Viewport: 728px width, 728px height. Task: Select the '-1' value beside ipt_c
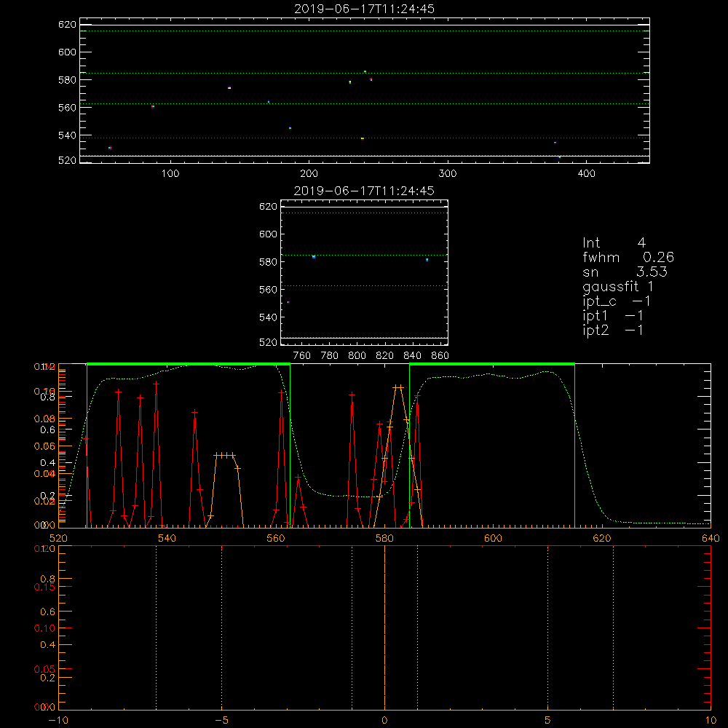tap(641, 301)
